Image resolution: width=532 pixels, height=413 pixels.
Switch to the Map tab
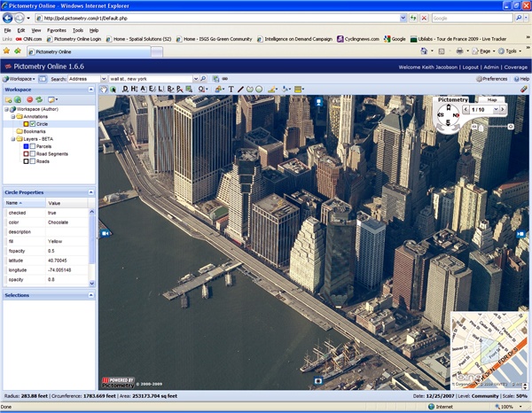(x=491, y=99)
